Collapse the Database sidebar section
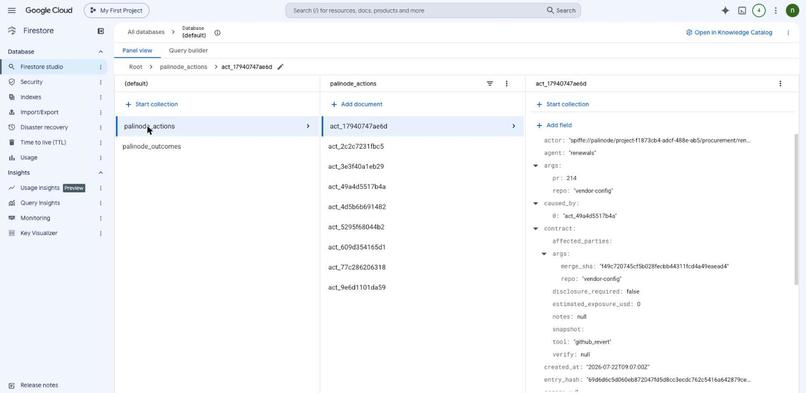 click(100, 52)
